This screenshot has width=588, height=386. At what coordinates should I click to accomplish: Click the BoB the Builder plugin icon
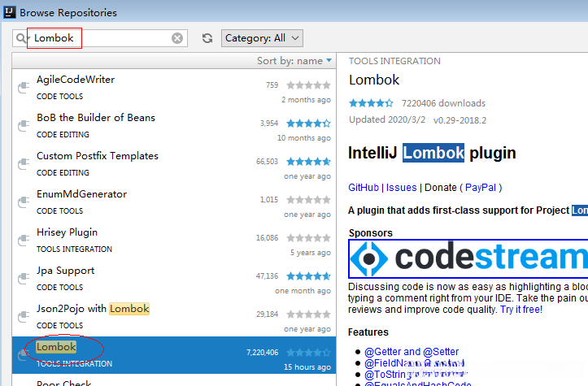[24, 126]
